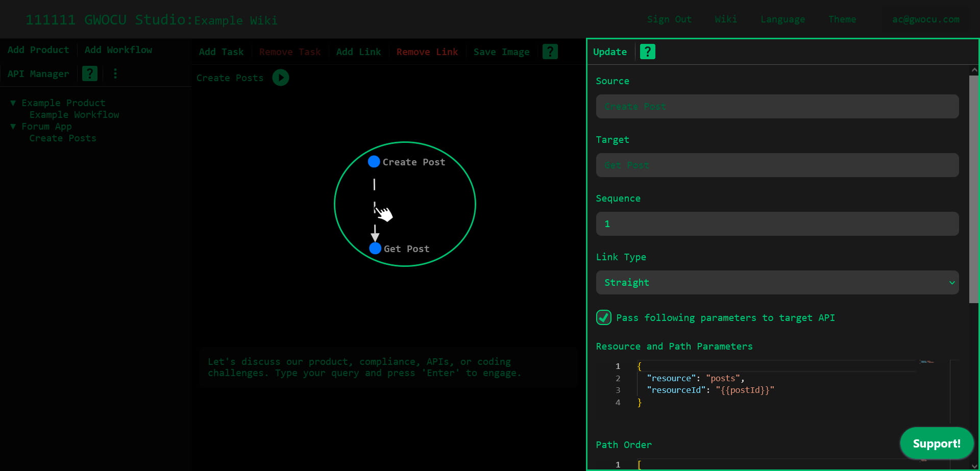
Task: Click Add Task in the toolbar
Action: pos(221,52)
